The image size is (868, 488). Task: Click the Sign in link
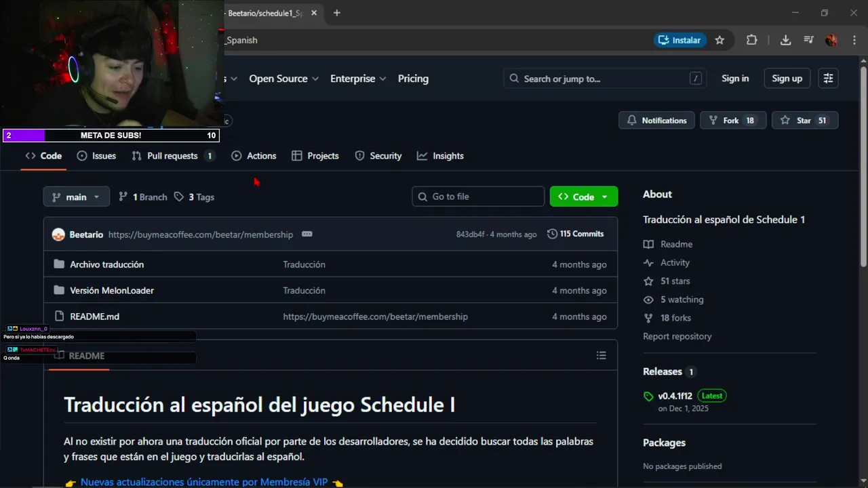pos(735,79)
